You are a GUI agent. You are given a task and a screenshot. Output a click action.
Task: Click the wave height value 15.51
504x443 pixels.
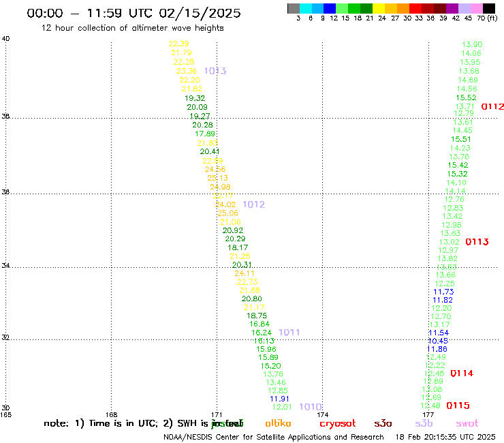461,139
